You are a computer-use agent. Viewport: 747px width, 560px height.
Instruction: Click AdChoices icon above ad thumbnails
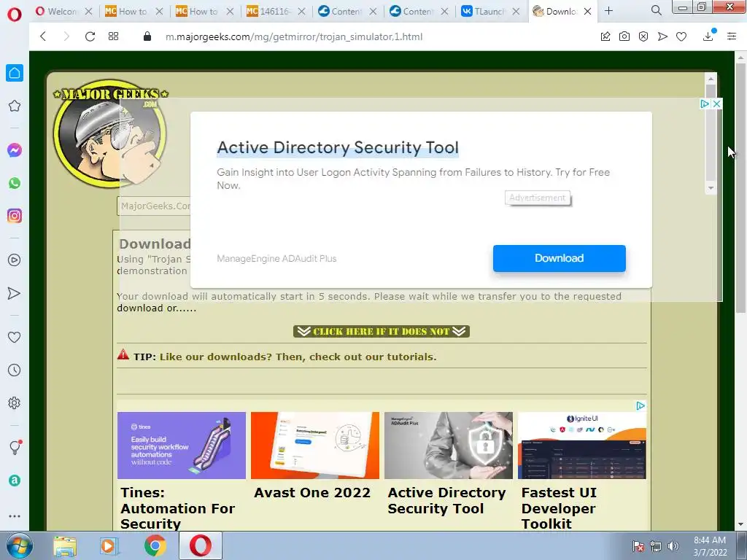(640, 405)
